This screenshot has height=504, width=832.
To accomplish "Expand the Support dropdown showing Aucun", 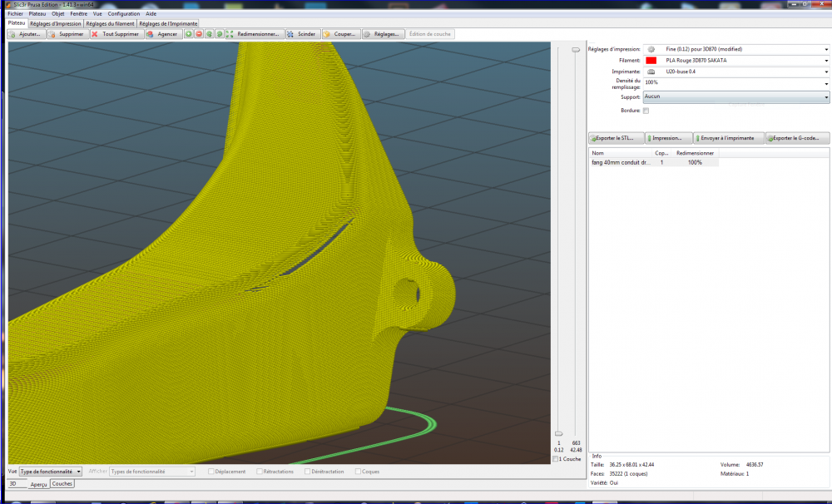I will click(736, 96).
